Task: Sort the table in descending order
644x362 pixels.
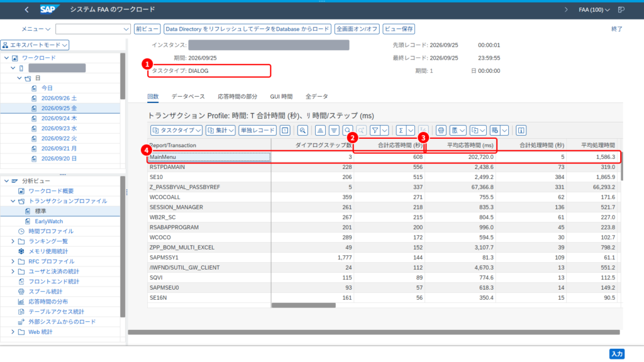Action: click(x=334, y=131)
